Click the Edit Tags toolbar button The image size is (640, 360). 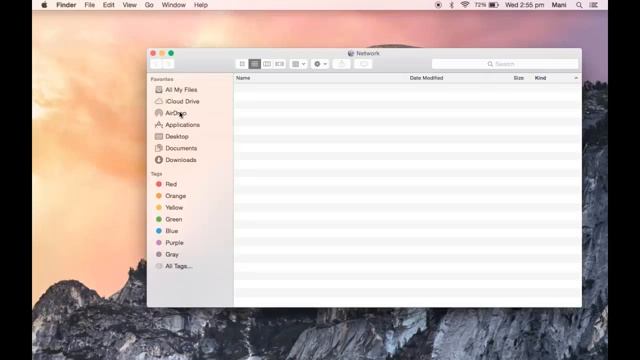363,64
